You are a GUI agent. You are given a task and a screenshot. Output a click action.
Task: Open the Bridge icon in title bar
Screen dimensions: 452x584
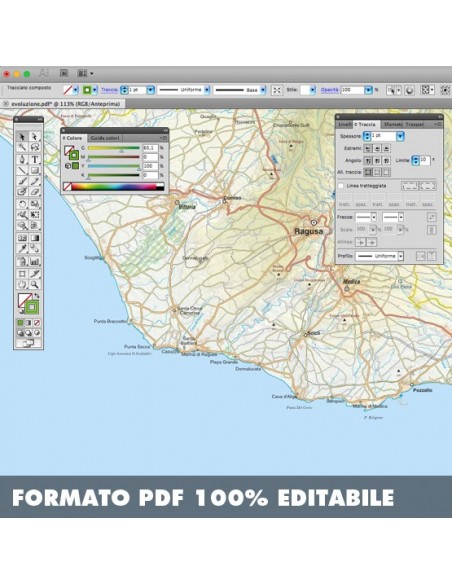pos(64,73)
